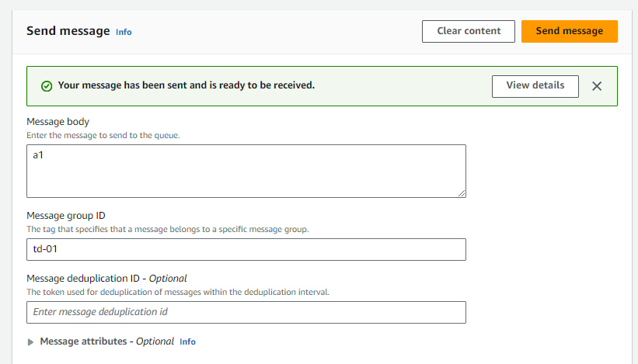The height and width of the screenshot is (364, 638).
Task: Click the Message group ID label
Action: [70, 215]
